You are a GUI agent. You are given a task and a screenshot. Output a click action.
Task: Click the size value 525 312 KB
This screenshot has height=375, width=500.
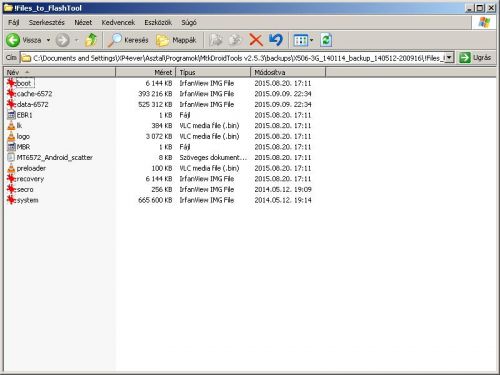pyautogui.click(x=155, y=104)
